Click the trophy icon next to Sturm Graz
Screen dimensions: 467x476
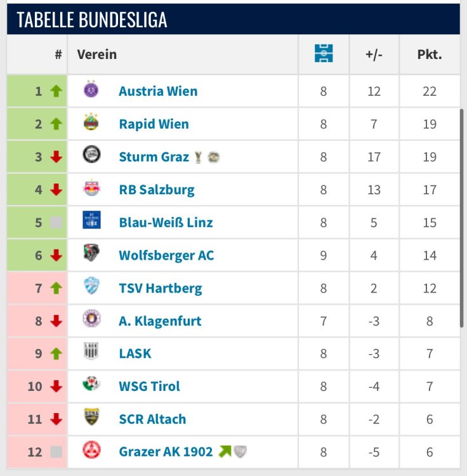(x=199, y=157)
